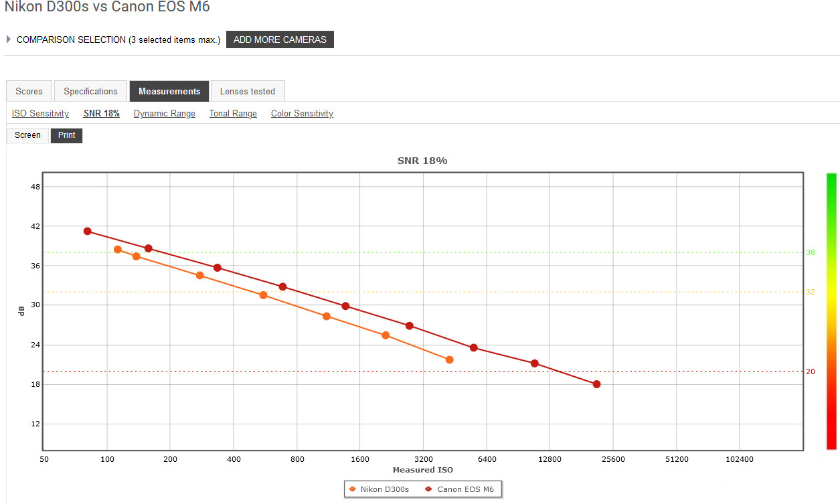Click the 102400 ISO axis tick label
Viewport: 840px width, 504px height.
coord(740,459)
